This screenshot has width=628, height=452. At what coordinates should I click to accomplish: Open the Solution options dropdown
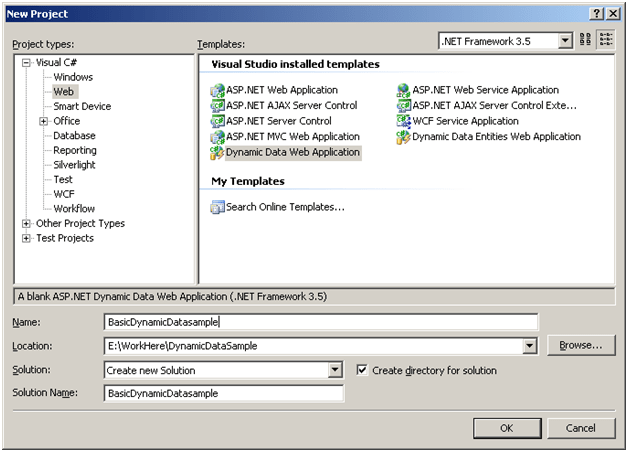click(x=335, y=370)
